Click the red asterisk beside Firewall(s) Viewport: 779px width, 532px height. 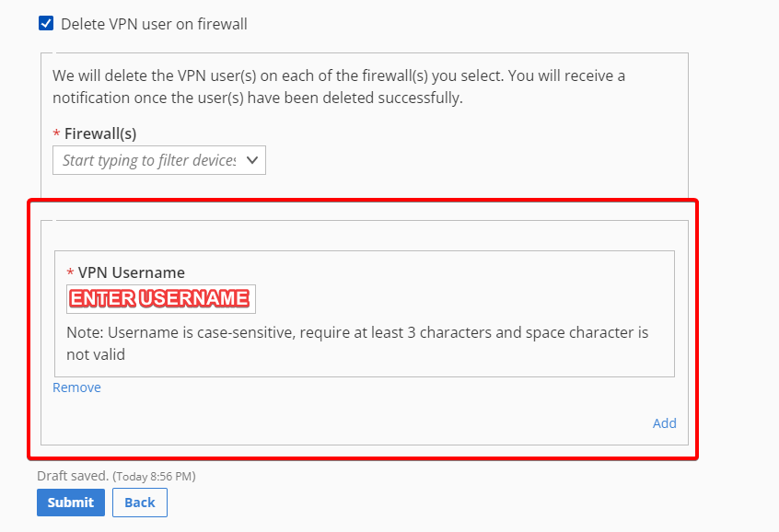pos(57,133)
